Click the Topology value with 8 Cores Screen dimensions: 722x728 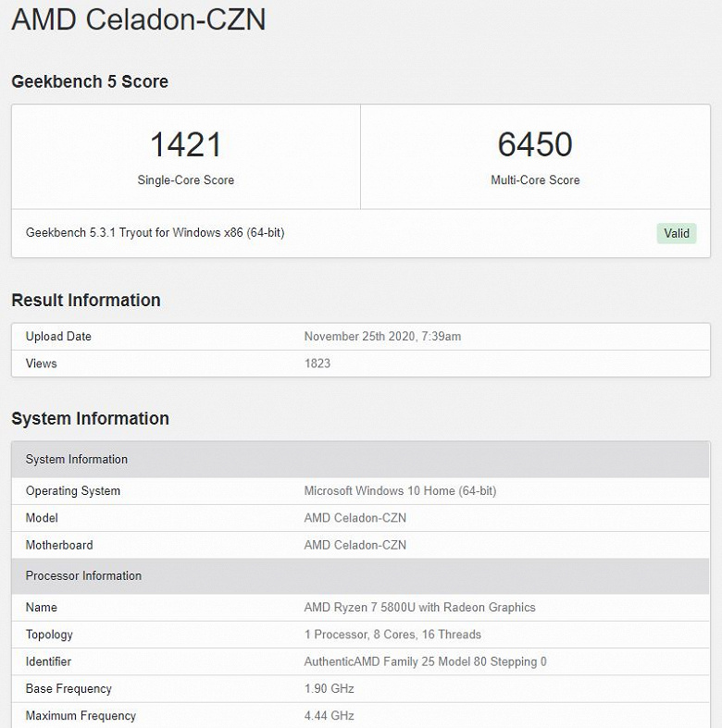tap(392, 635)
